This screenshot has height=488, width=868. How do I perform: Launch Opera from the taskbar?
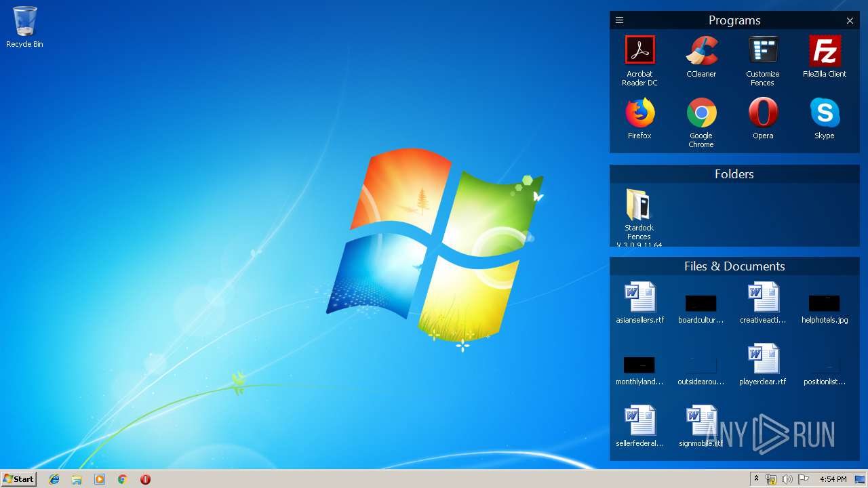tap(145, 479)
